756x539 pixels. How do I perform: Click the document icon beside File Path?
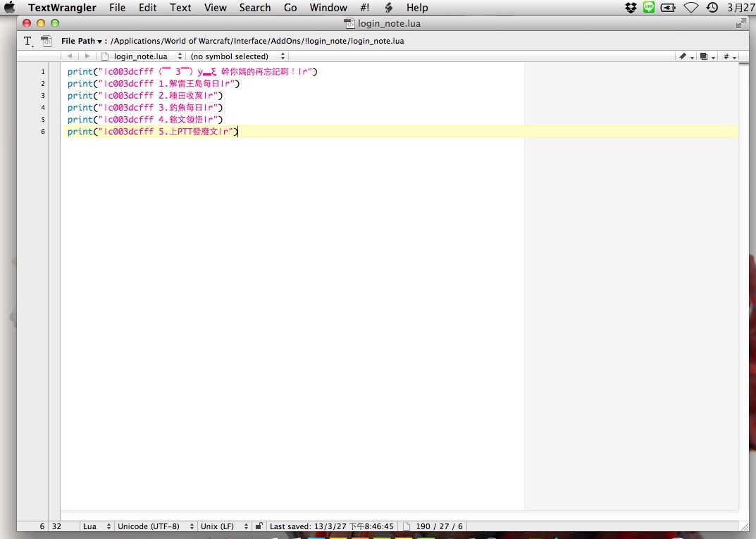pyautogui.click(x=47, y=41)
